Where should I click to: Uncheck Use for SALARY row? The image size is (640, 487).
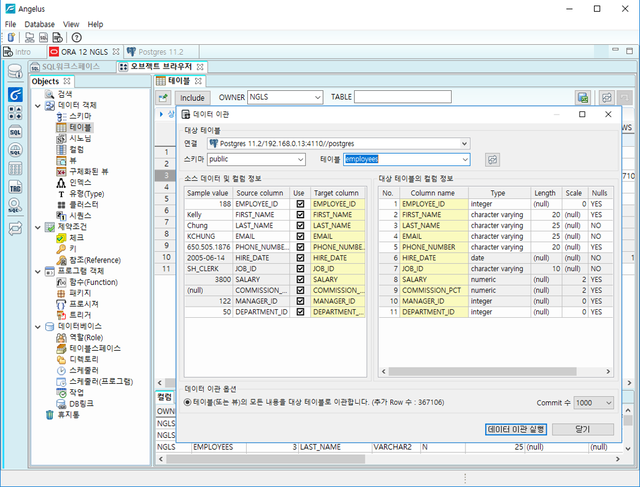pyautogui.click(x=300, y=280)
